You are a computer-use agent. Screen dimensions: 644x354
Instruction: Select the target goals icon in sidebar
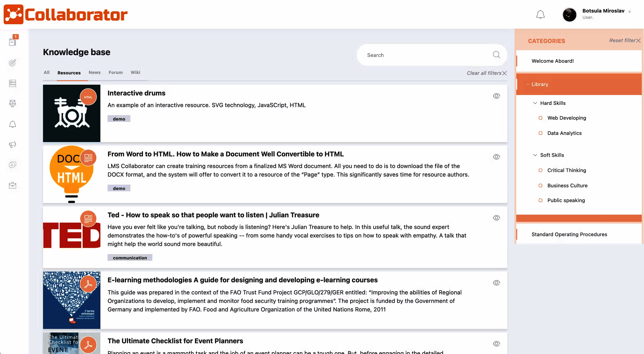click(13, 63)
